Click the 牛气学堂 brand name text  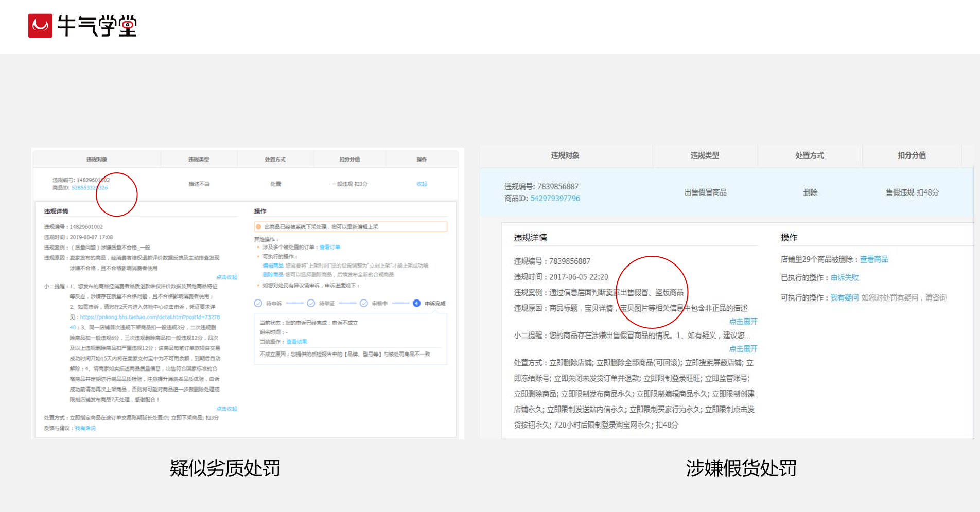click(97, 26)
